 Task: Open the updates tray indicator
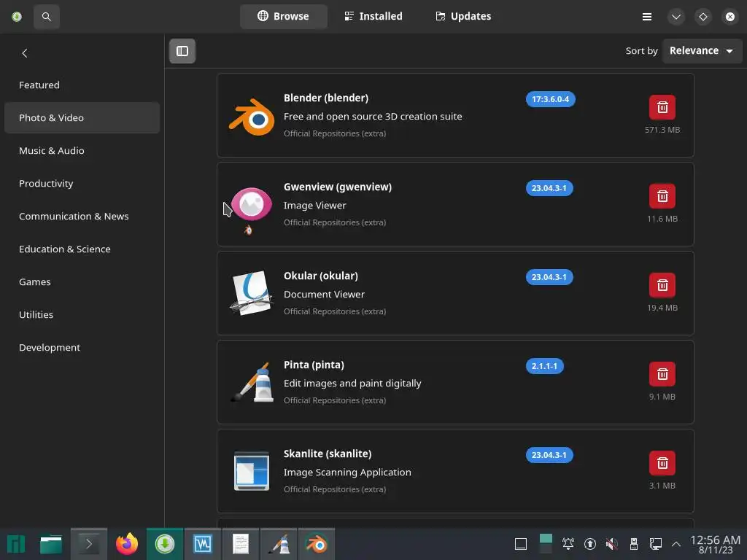coord(589,544)
